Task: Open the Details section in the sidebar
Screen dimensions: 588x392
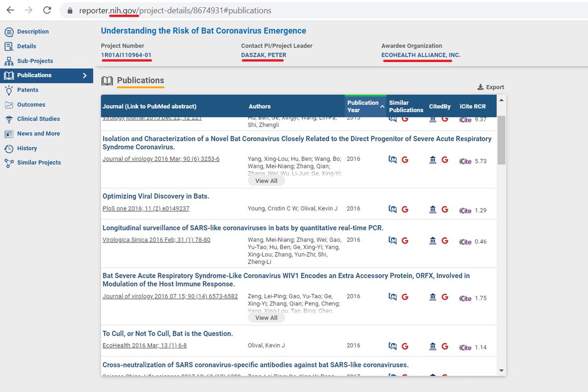Action: [x=26, y=46]
